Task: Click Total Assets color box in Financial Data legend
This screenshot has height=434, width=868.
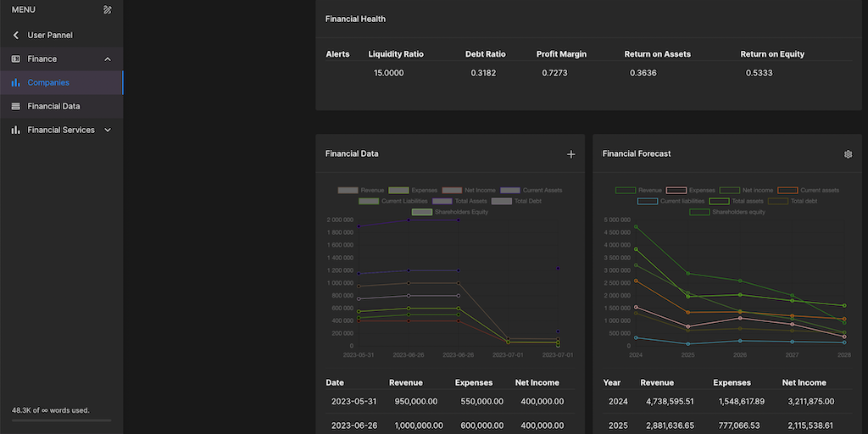Action: [442, 202]
